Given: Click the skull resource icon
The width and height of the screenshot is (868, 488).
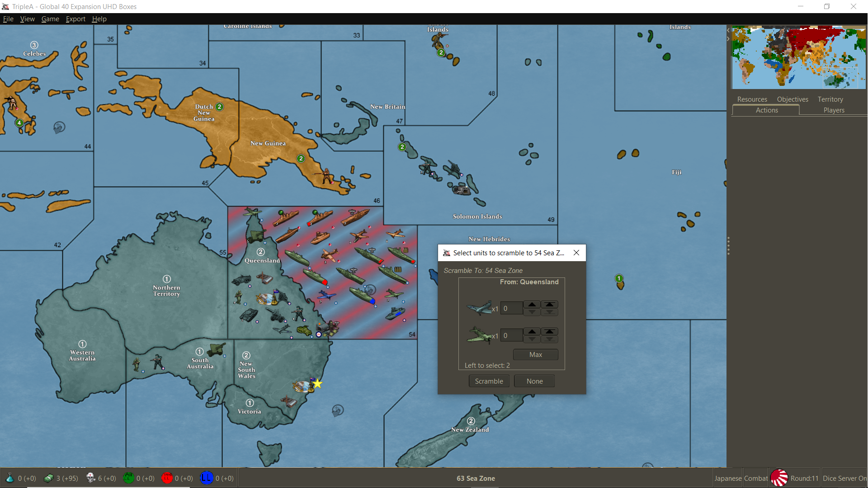Looking at the screenshot, I should 90,478.
